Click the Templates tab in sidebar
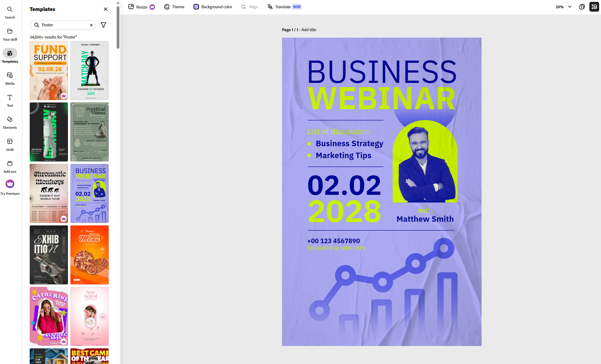 point(10,56)
